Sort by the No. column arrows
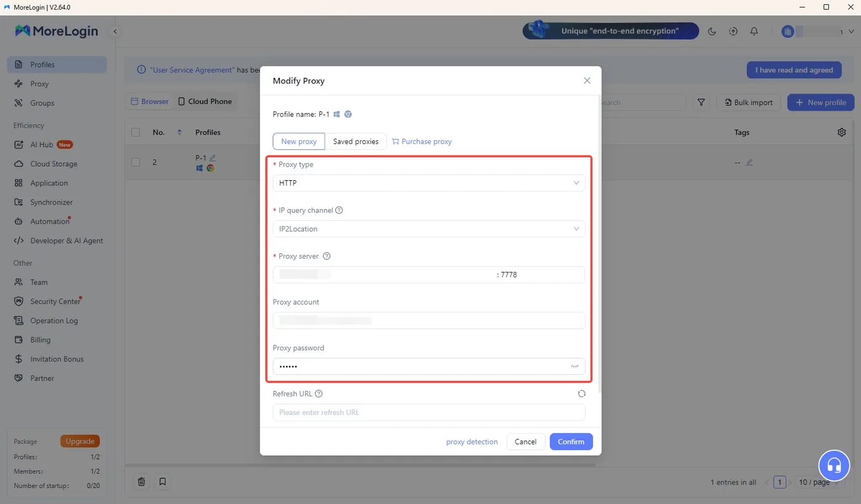This screenshot has height=504, width=861. 180,132
